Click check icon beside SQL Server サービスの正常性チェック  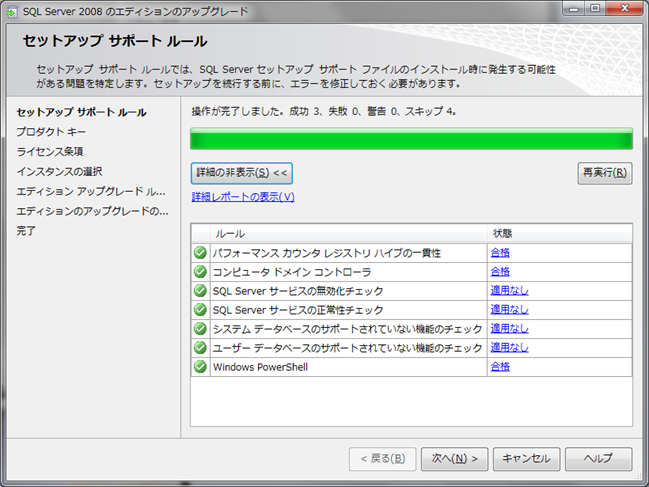200,309
